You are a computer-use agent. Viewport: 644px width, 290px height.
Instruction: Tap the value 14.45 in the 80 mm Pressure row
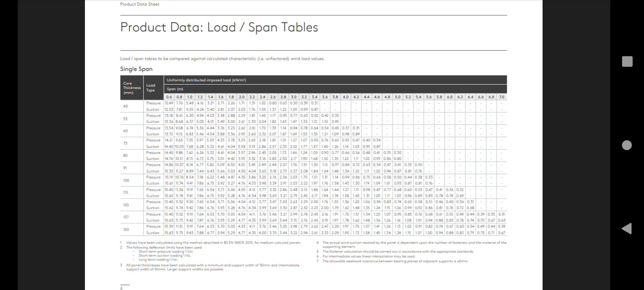point(169,153)
